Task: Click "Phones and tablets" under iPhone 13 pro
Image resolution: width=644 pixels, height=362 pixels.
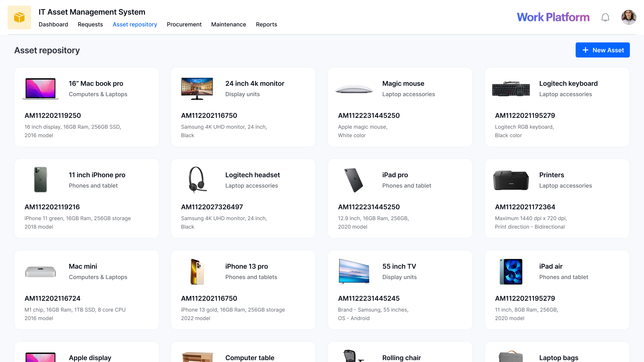Action: [x=251, y=277]
